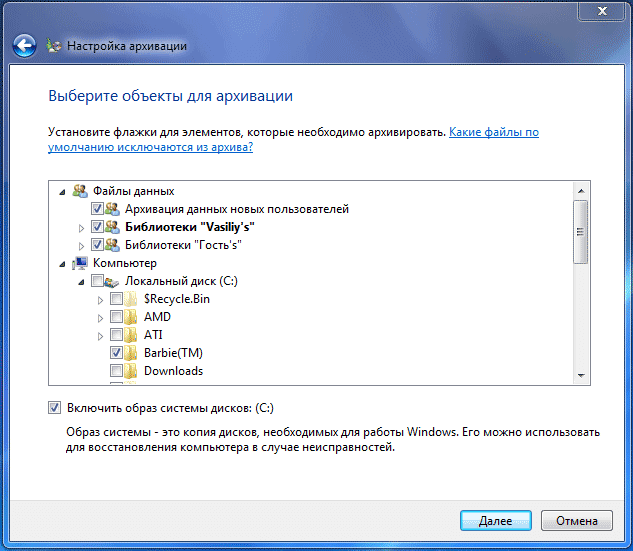Click the Библиотеки "Vasiliy's" user icon

(112, 227)
